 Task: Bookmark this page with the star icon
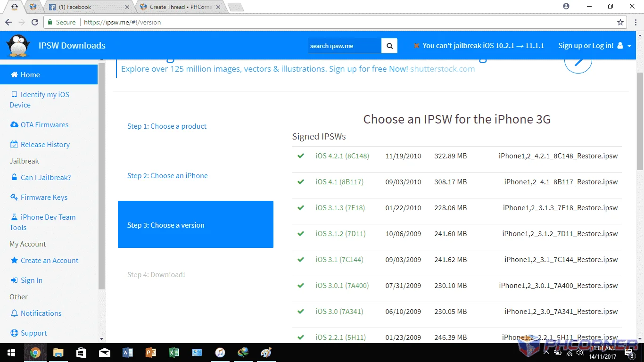(620, 22)
